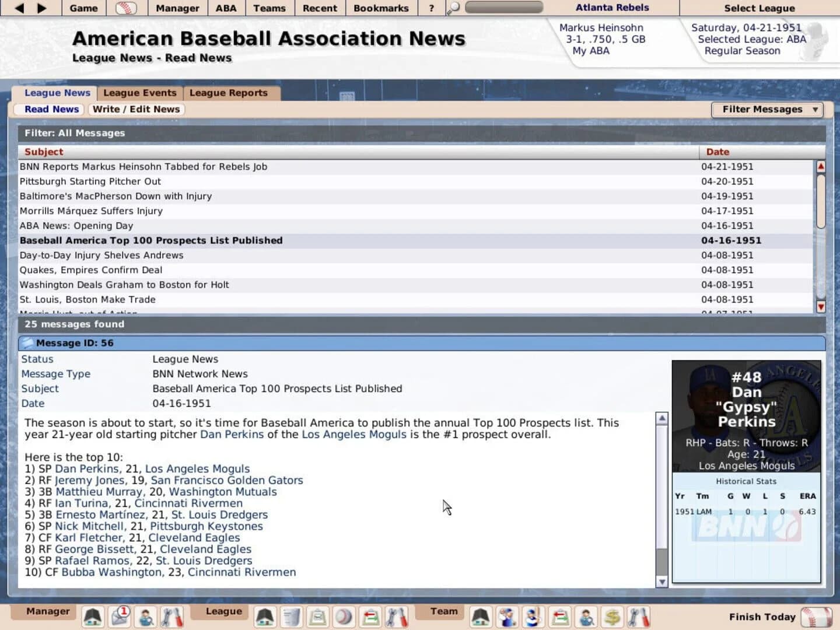Open team scouting magnifier icon
Viewport: 840px width, 630px height.
click(x=585, y=617)
